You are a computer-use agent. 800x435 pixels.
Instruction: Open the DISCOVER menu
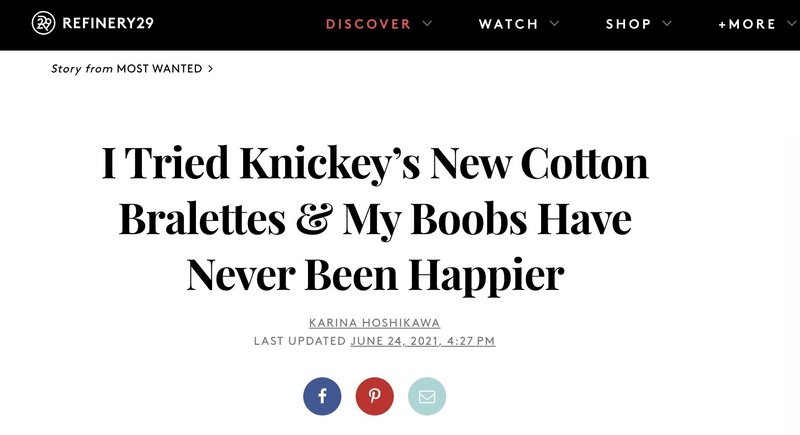click(x=368, y=24)
